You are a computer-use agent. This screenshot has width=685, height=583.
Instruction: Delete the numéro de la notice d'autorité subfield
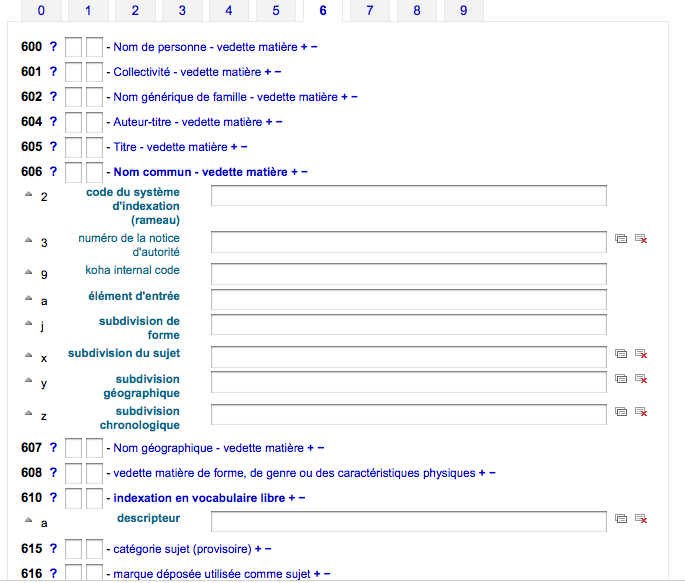point(641,239)
